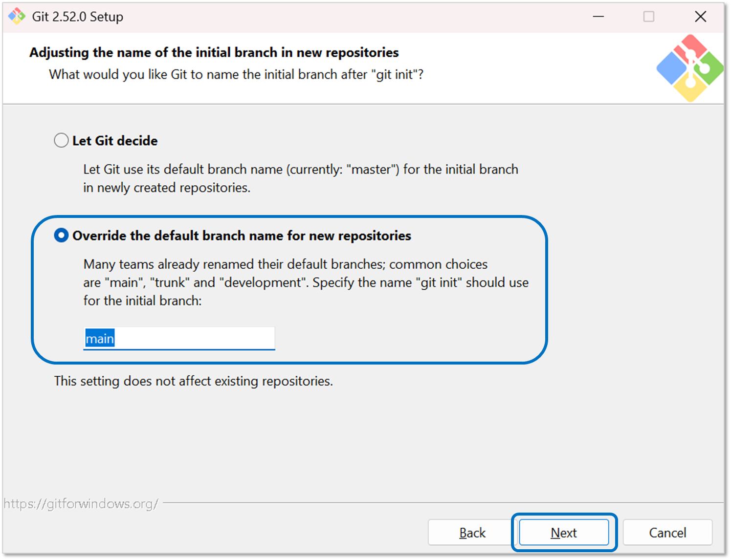Click inside the branch name input field
The image size is (731, 560).
click(x=179, y=338)
